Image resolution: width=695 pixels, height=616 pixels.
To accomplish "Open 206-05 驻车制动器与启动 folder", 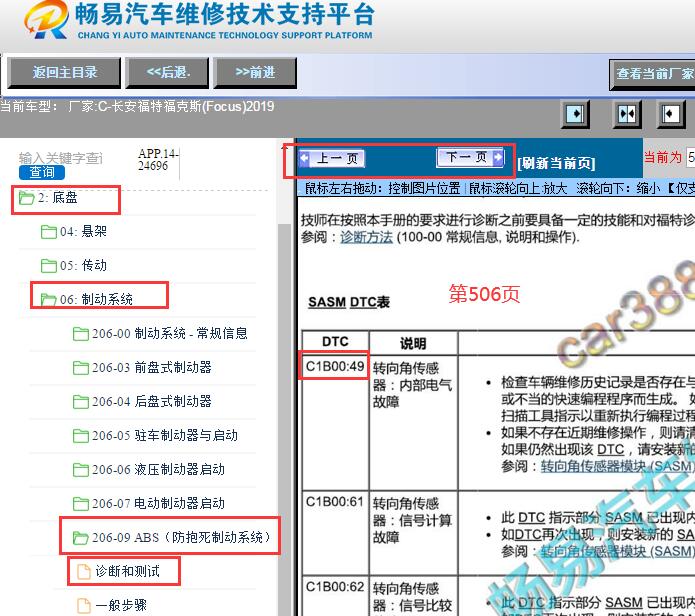I will (x=165, y=436).
